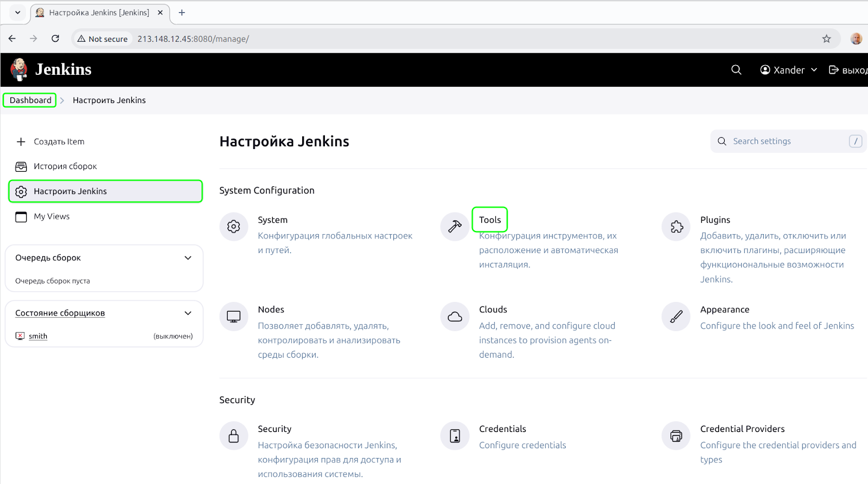Open the Appearance title link
The image size is (868, 484).
click(725, 309)
